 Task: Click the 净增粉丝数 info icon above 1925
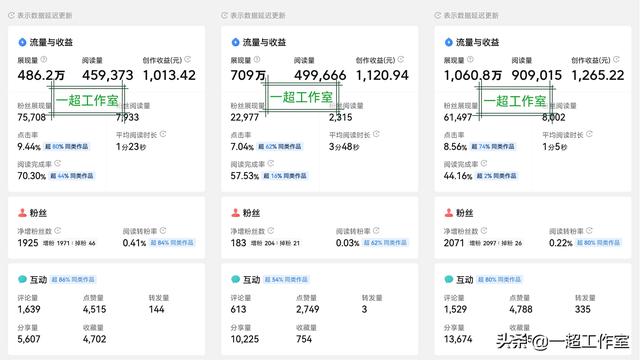pos(58,230)
